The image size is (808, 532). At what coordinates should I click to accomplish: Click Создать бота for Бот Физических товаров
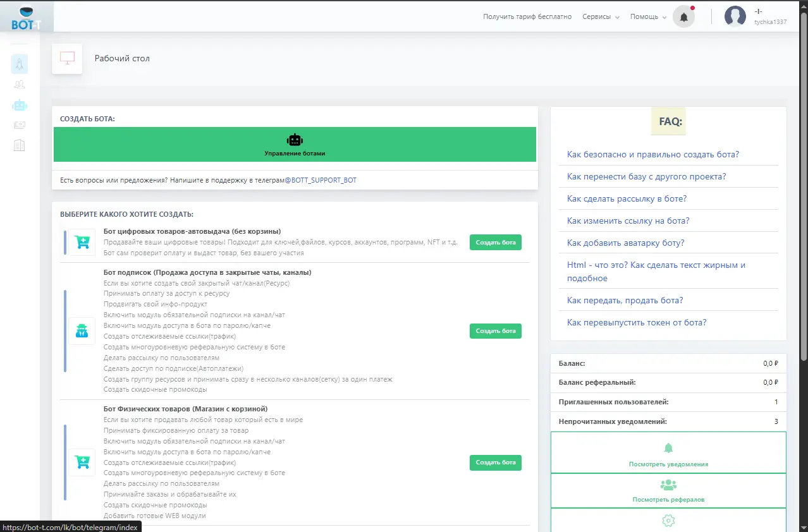[x=496, y=462]
